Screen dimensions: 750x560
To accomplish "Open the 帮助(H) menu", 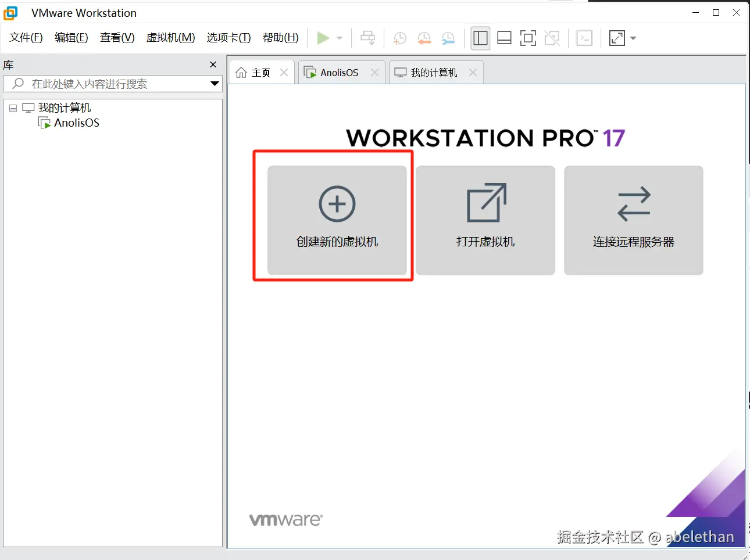I will tap(281, 38).
